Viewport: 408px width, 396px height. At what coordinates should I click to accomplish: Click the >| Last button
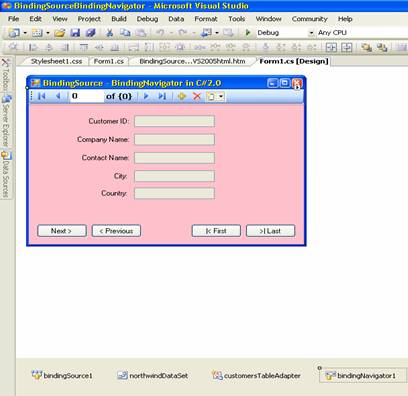click(270, 231)
